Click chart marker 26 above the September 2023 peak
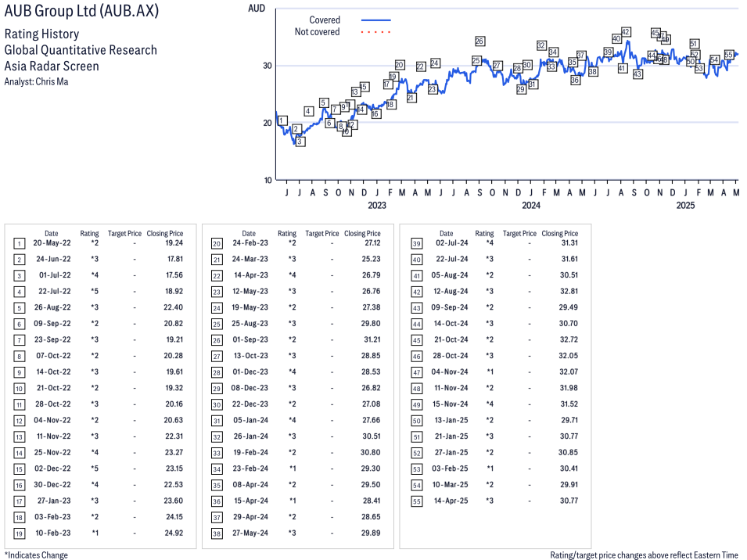 click(x=479, y=41)
